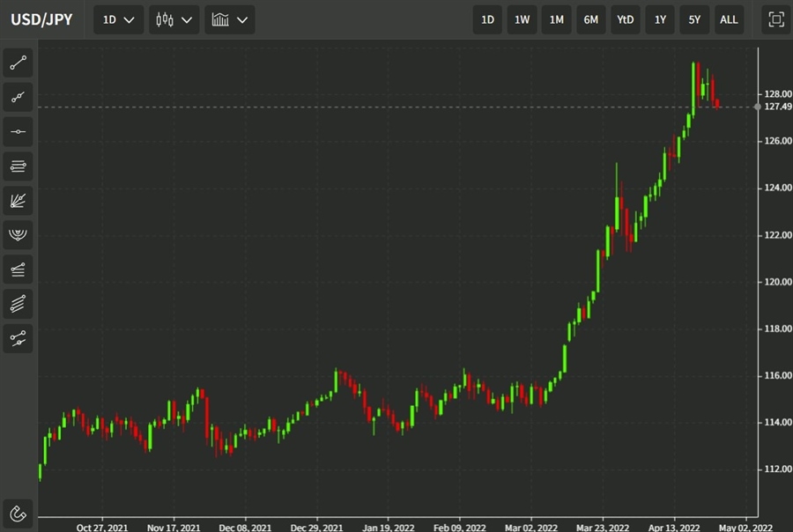Viewport: 793px width, 532px height.
Task: Click the Jan 19, 2022 date label
Action: (x=389, y=527)
